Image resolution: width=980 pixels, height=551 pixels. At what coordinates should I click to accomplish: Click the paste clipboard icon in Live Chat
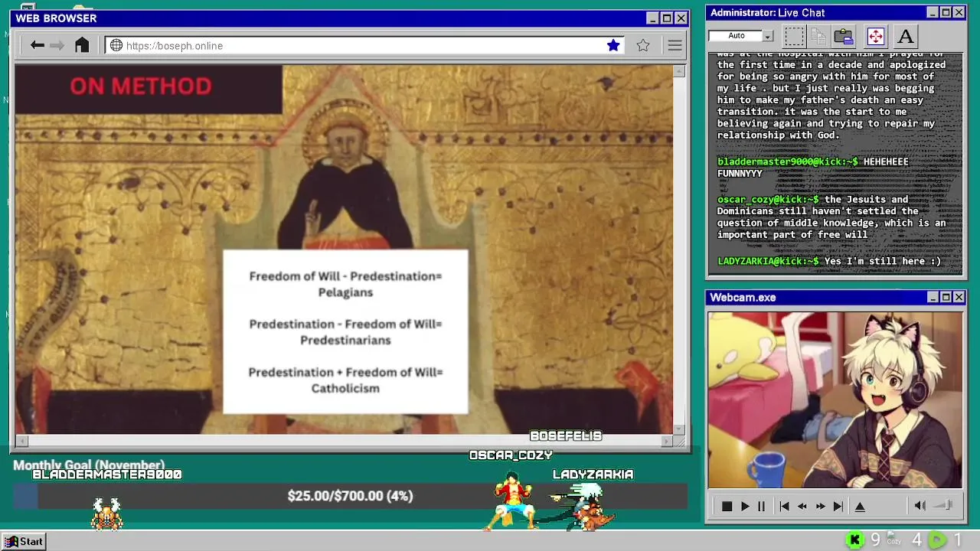844,36
